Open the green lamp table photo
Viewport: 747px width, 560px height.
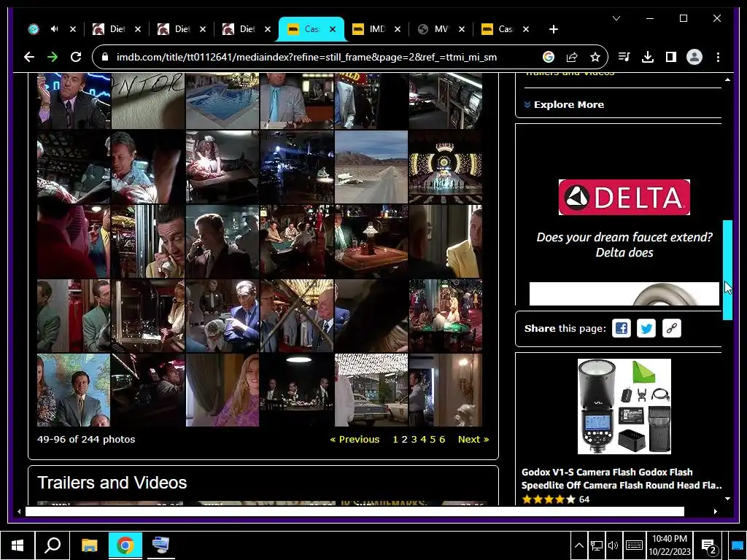click(x=371, y=241)
